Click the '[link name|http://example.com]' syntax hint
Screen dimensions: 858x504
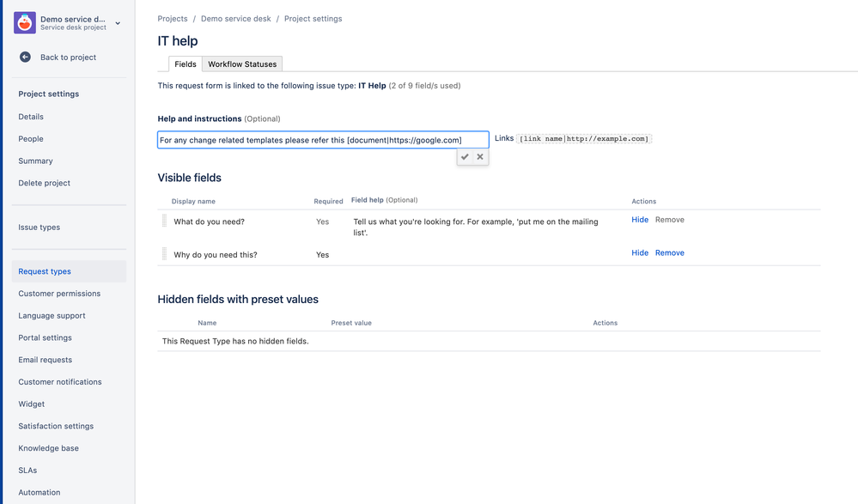(584, 138)
